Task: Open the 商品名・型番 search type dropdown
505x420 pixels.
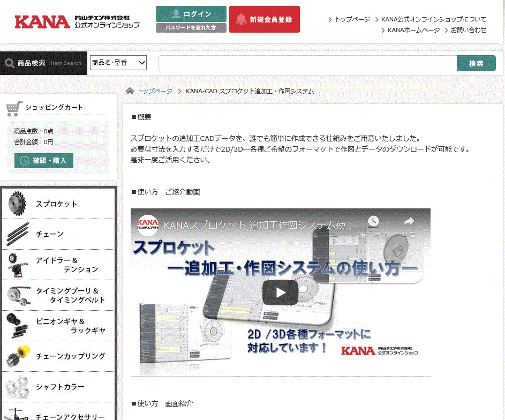Action: pos(118,63)
